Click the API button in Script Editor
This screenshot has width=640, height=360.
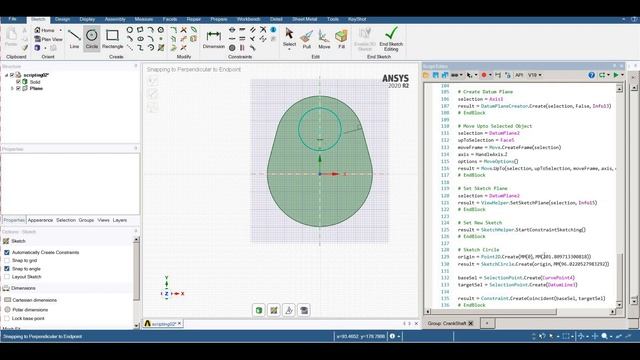(519, 75)
